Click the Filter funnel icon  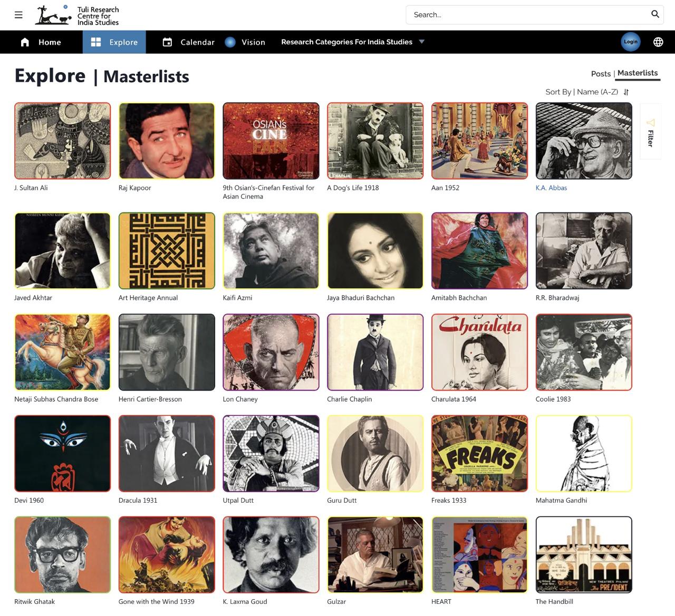pos(650,123)
